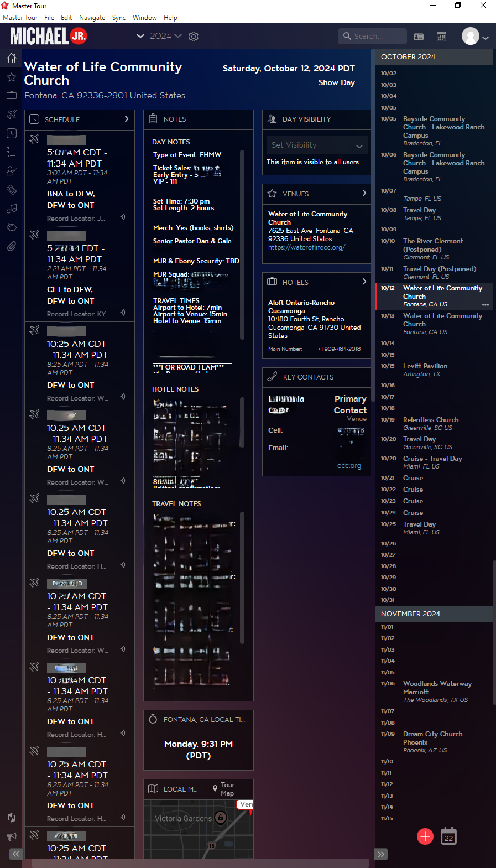Open the Home icon in left sidebar
496x868 pixels.
tap(11, 58)
